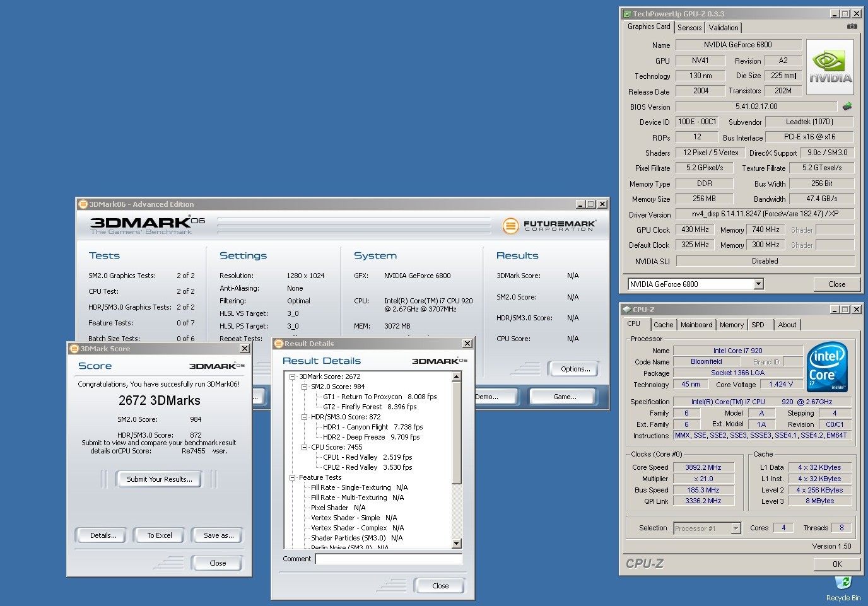Viewport: 868px width, 606px height.
Task: Click the To Excel button
Action: 160,535
